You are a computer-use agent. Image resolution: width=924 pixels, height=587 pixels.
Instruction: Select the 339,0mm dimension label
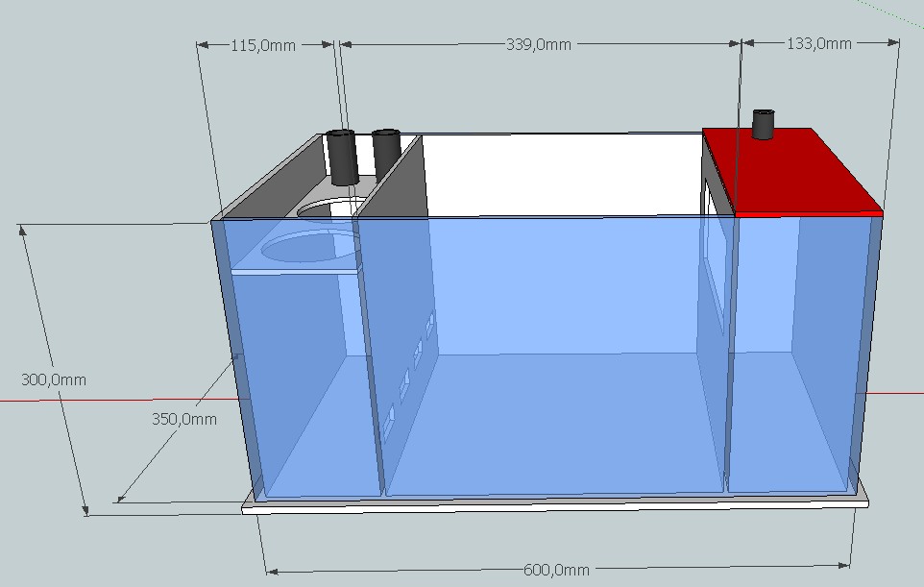540,43
